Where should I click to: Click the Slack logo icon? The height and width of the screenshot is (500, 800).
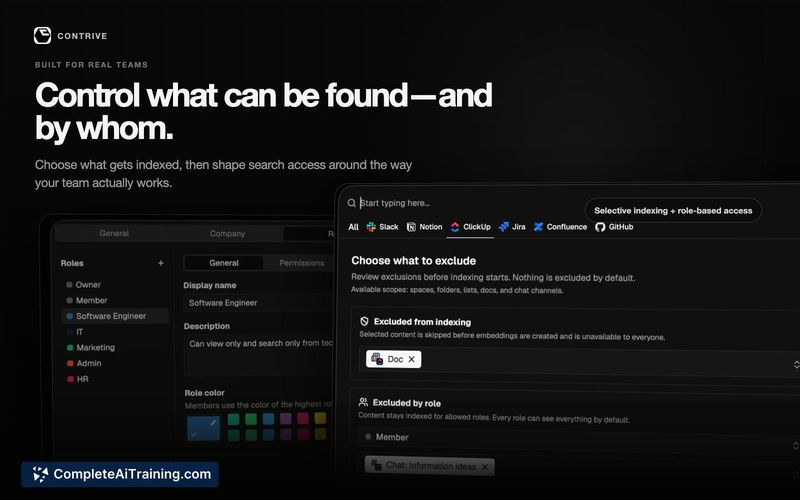371,227
